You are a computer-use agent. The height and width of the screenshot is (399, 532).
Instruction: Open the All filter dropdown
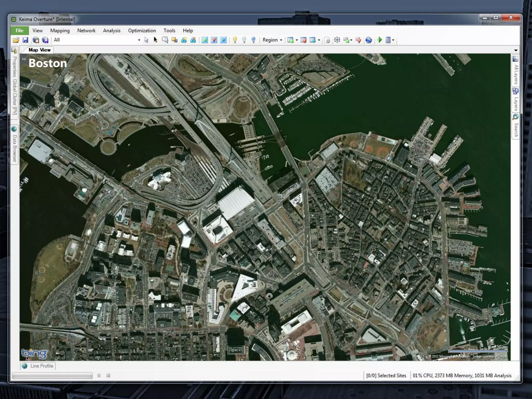pyautogui.click(x=139, y=40)
